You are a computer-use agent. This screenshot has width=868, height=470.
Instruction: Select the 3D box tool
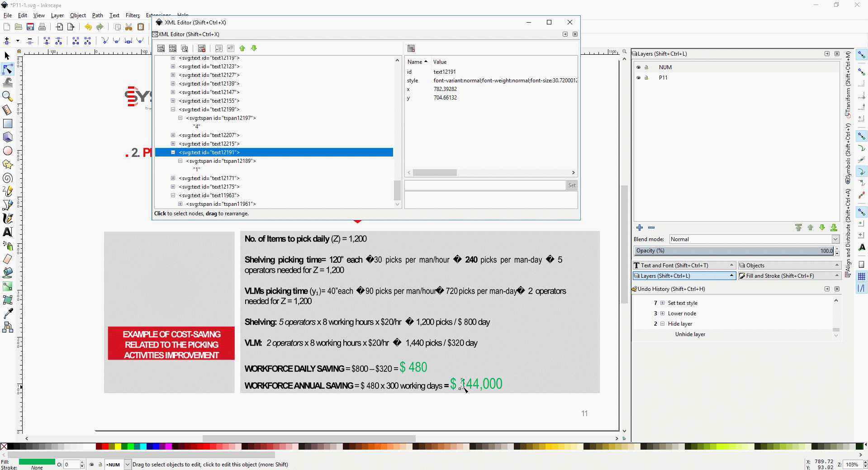pyautogui.click(x=7, y=137)
